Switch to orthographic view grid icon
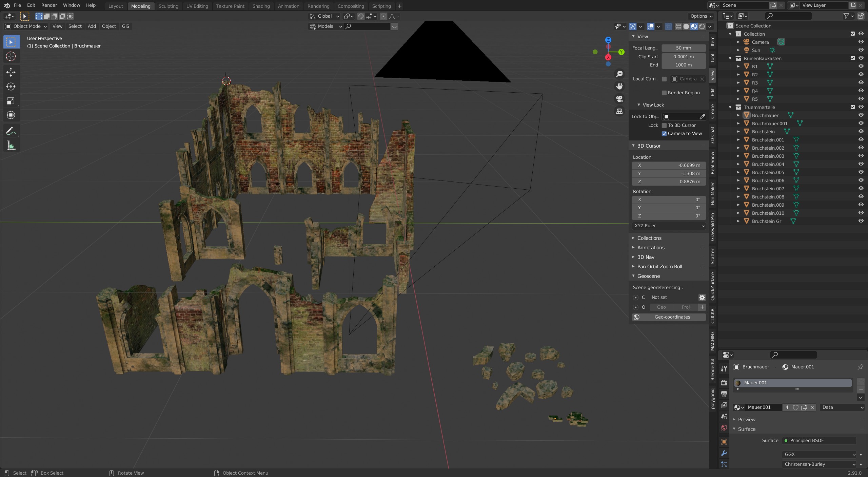The width and height of the screenshot is (868, 477). [619, 111]
